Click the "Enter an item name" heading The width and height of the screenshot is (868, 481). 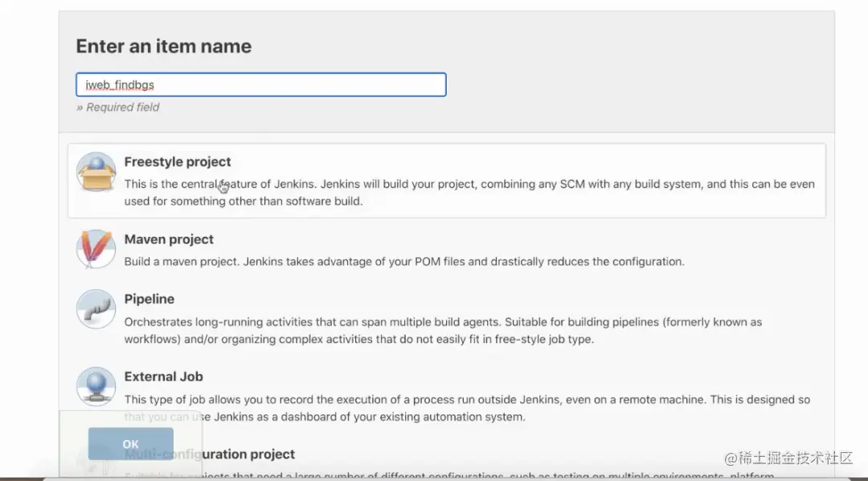tap(164, 47)
